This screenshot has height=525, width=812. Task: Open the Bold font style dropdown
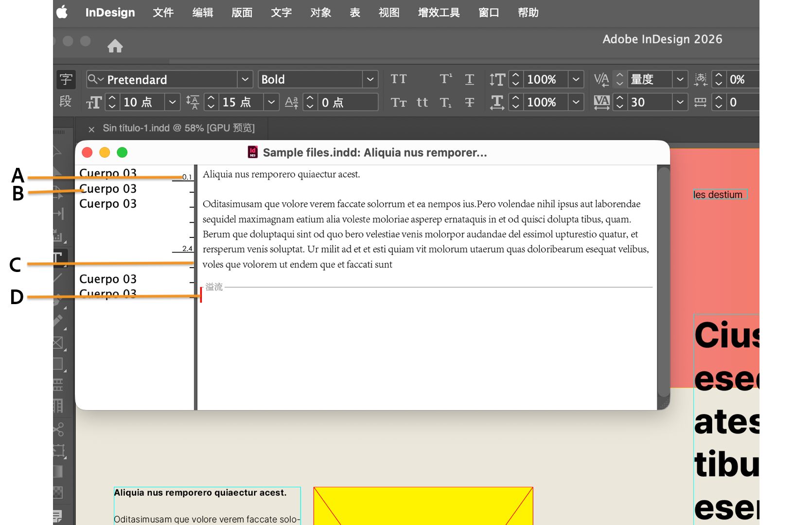point(370,79)
